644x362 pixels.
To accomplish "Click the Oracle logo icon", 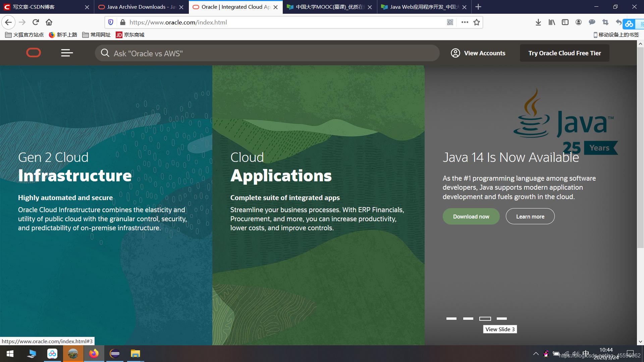I will coord(34,53).
